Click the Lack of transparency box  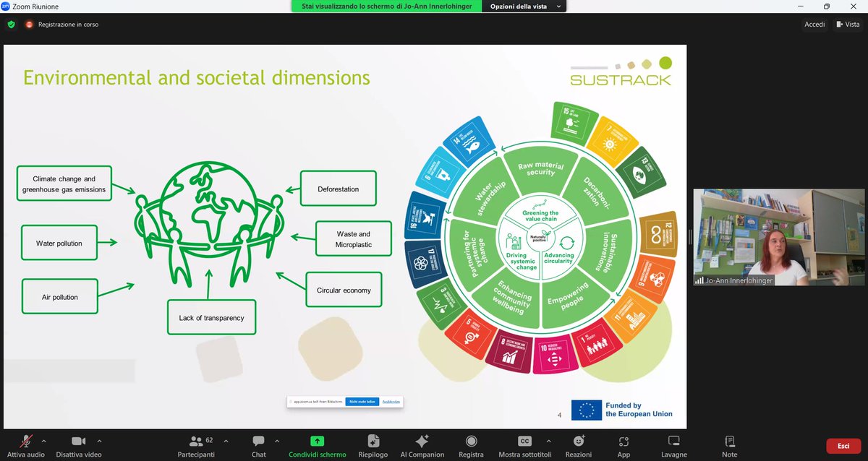(211, 318)
